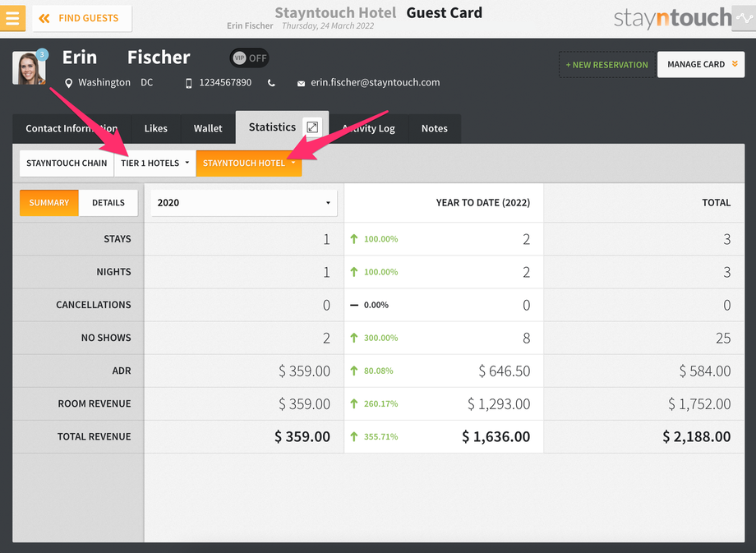The height and width of the screenshot is (553, 756).
Task: Click the 25 No Shows total value
Action: (x=723, y=338)
